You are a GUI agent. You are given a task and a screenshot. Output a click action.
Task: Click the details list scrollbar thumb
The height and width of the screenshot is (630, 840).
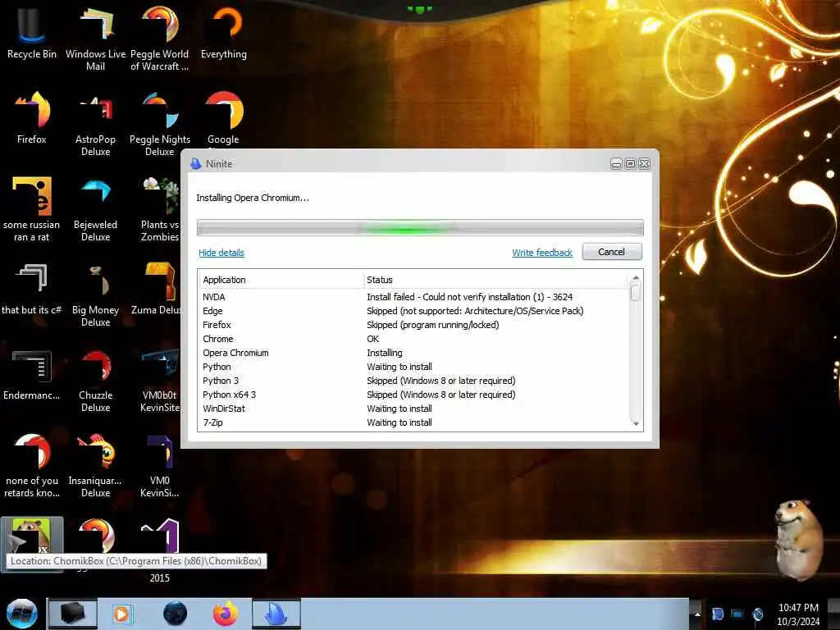pos(636,293)
